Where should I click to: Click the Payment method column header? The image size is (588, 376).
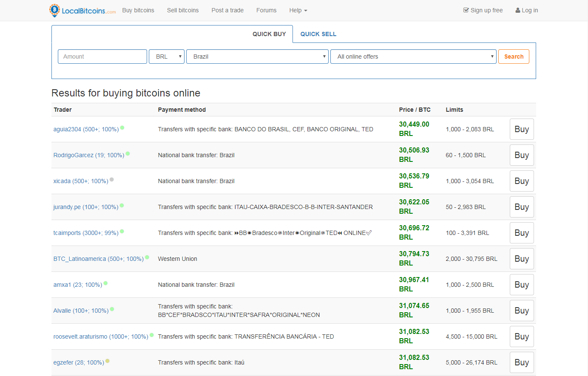coord(182,110)
